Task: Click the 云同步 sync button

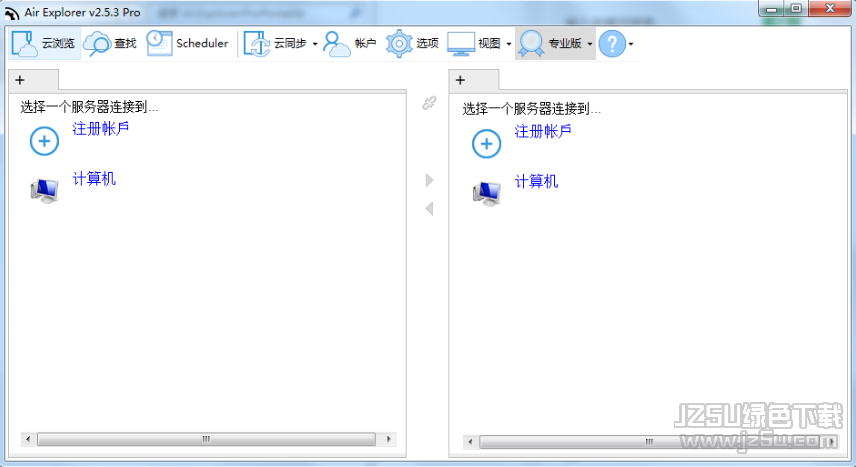Action: point(275,43)
